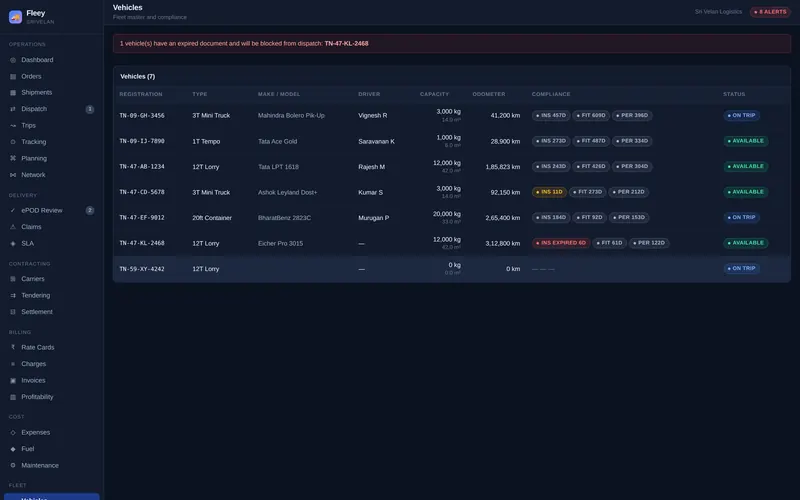Screen dimensions: 800x500
Task: Click the Trips sidebar icon
Action: point(13,126)
